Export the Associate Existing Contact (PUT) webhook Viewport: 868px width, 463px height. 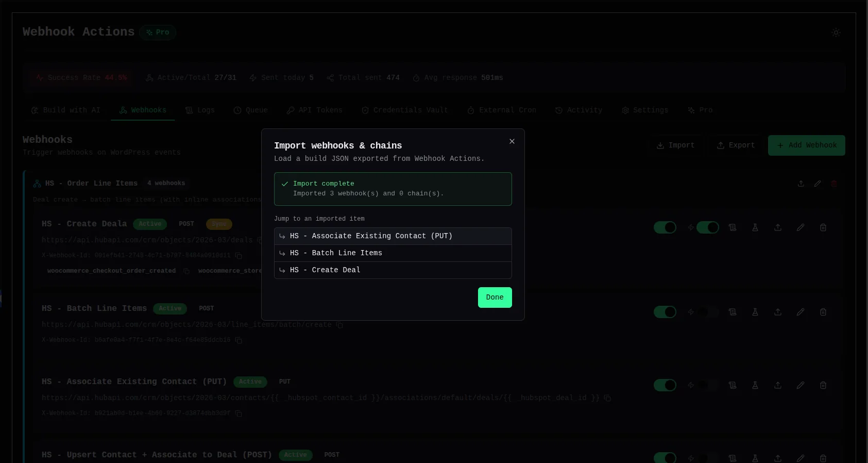(778, 385)
